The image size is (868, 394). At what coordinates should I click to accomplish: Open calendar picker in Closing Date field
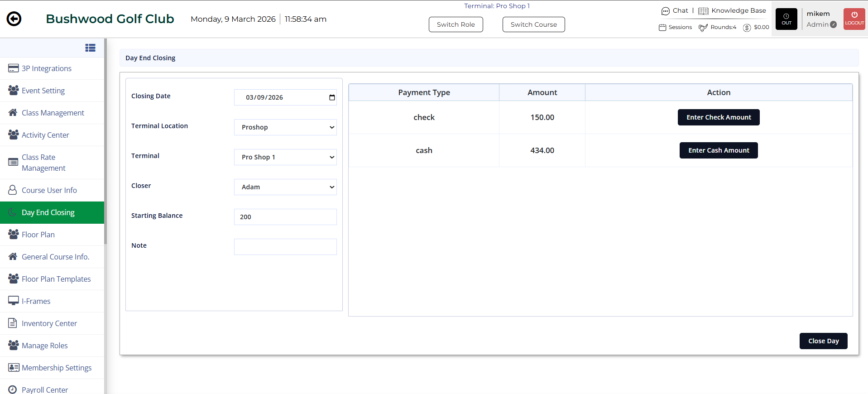[x=332, y=97]
